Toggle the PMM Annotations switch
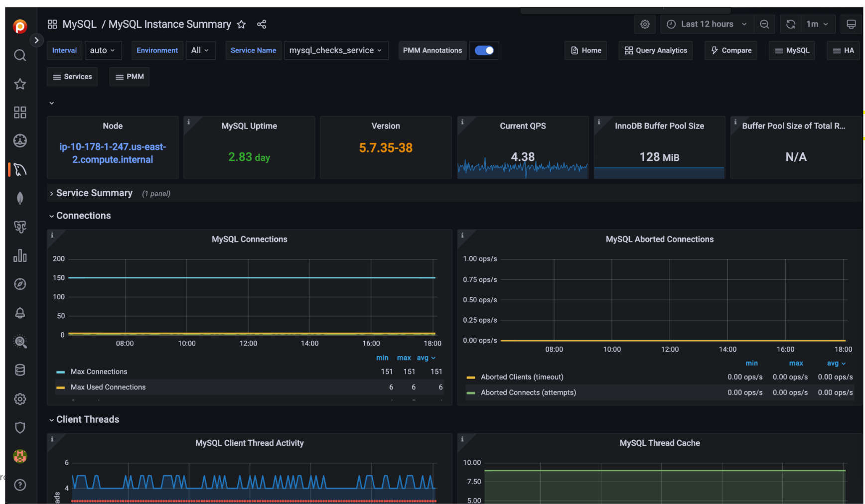This screenshot has height=504, width=865. click(x=484, y=50)
